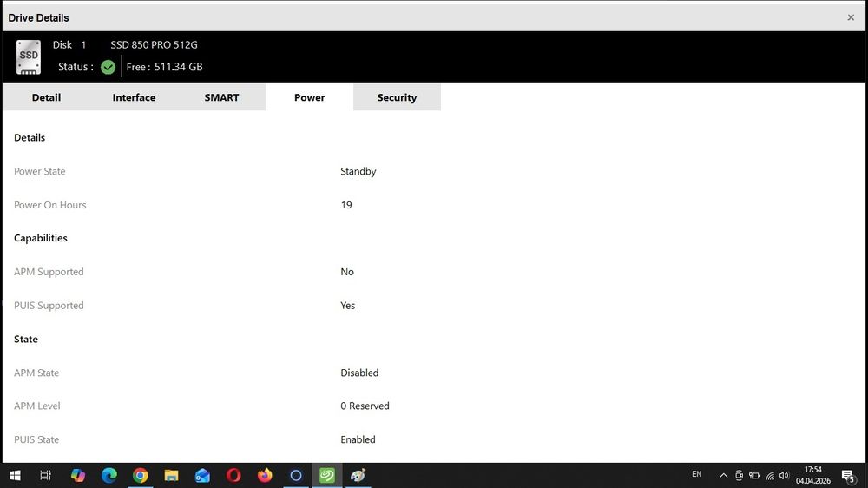Screen dimensions: 868x488
Task: Click the Power On Hours value 19
Action: (x=346, y=205)
